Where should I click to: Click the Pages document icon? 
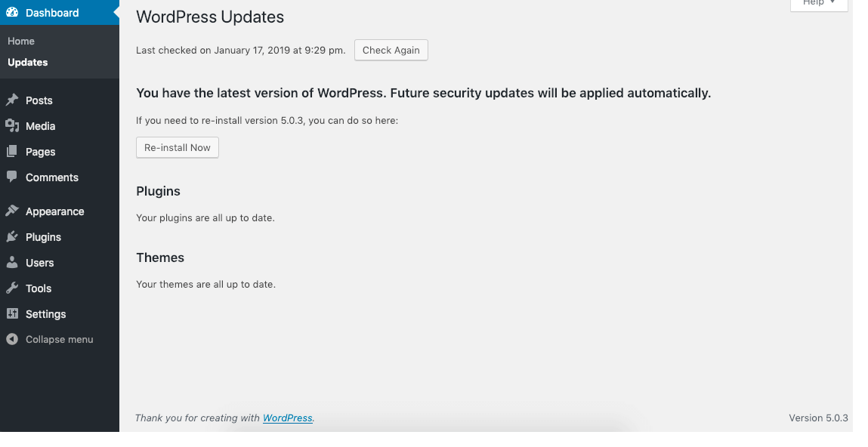(x=12, y=151)
